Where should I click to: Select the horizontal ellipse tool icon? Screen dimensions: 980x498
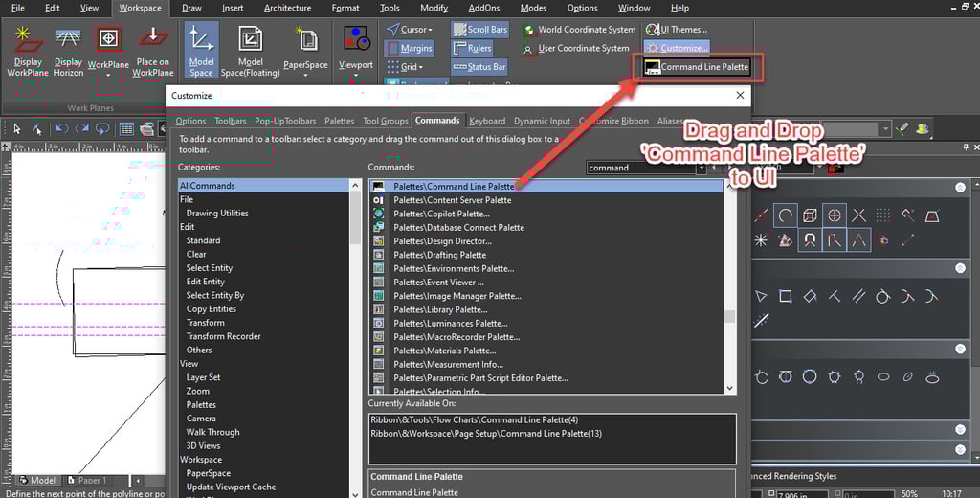click(x=883, y=377)
